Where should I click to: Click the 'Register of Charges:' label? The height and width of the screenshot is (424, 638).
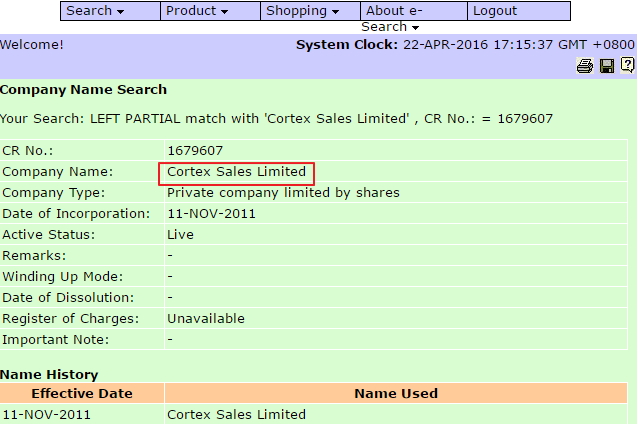(70, 319)
